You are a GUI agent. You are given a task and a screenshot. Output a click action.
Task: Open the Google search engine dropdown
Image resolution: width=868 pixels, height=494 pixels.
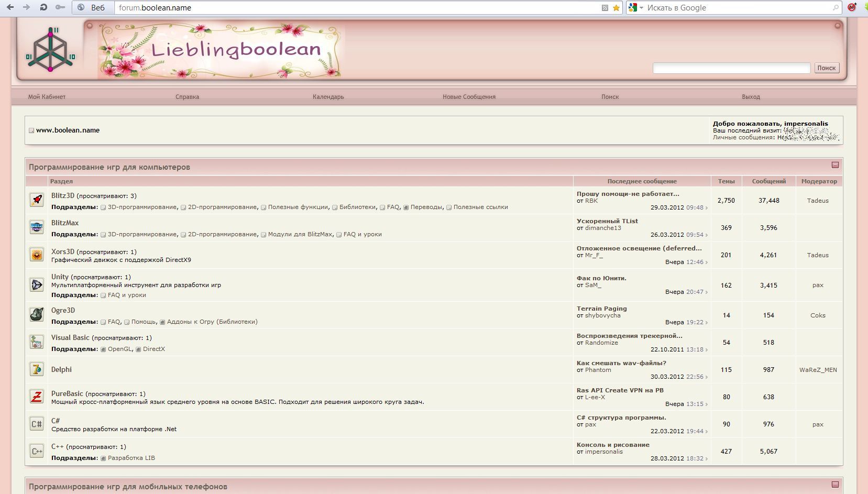pos(636,8)
